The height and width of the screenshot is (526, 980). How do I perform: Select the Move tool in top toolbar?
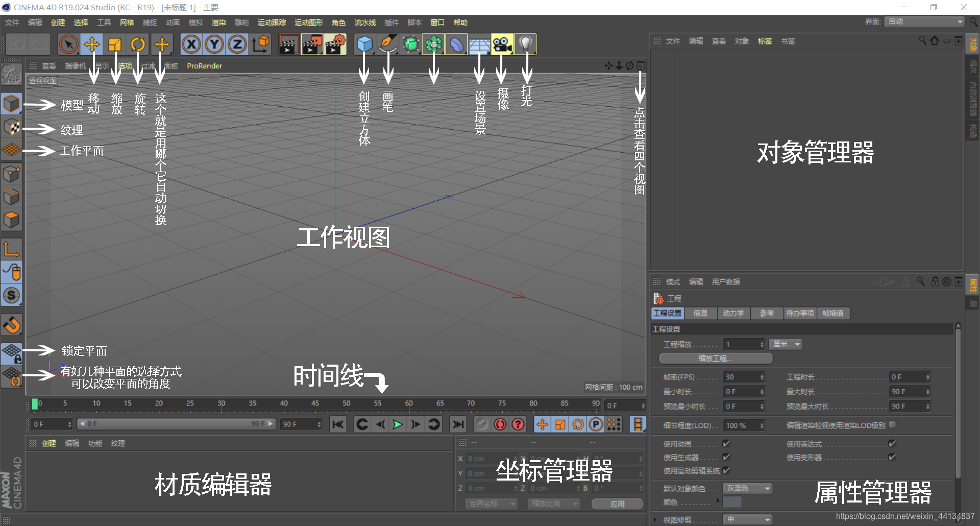[92, 44]
